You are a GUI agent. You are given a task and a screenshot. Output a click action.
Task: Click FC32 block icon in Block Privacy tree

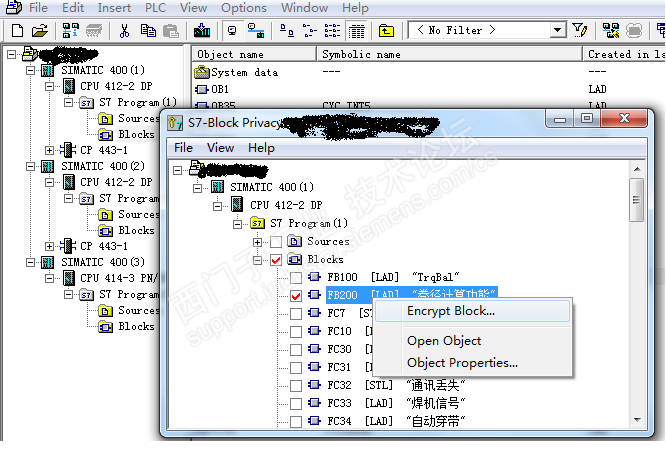(314, 385)
